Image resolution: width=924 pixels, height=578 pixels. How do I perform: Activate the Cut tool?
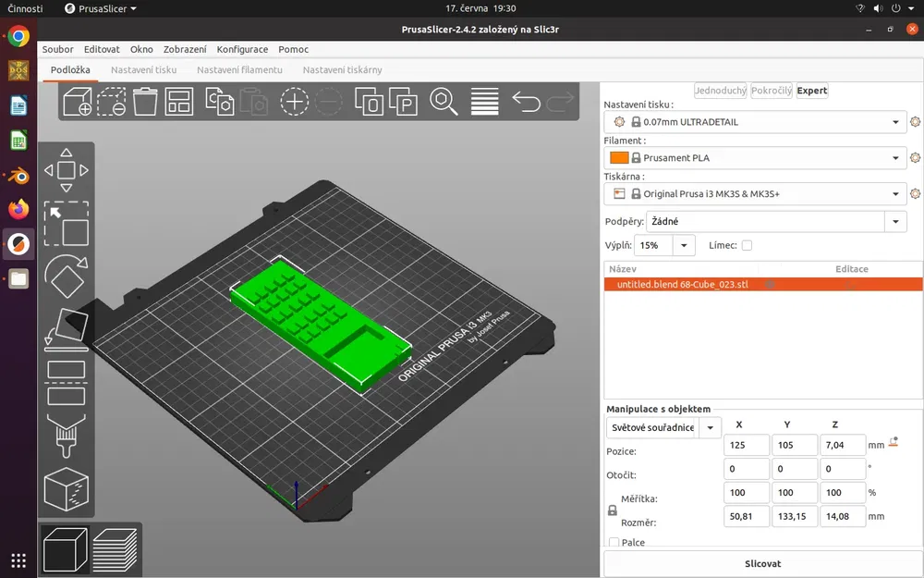[x=66, y=383]
